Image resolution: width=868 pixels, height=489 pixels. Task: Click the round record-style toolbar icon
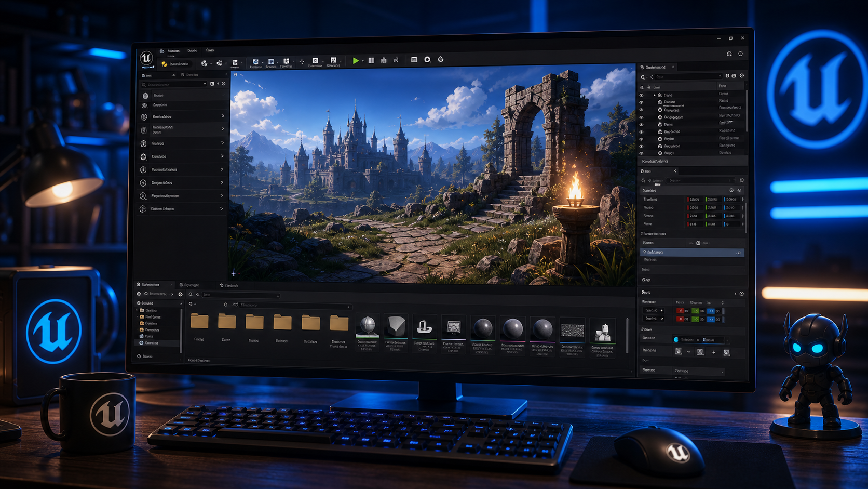[427, 60]
